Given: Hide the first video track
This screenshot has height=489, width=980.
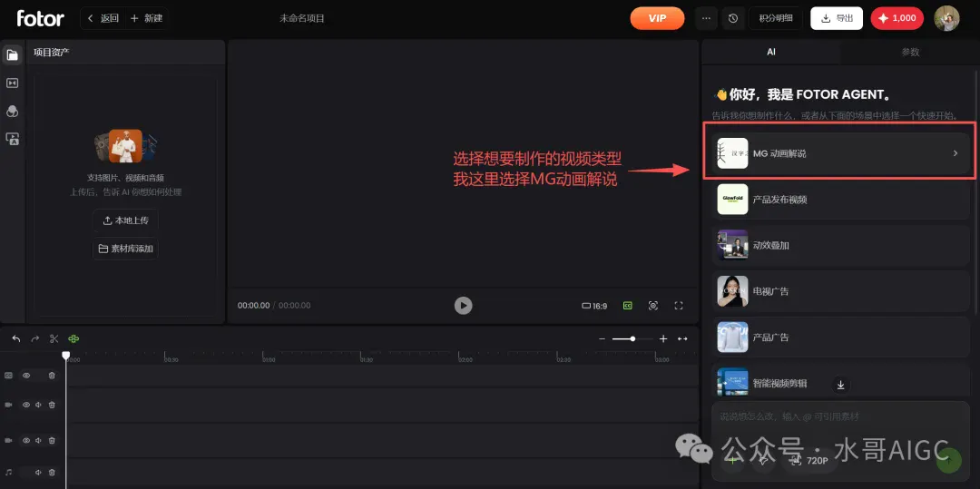Looking at the screenshot, I should (x=26, y=405).
